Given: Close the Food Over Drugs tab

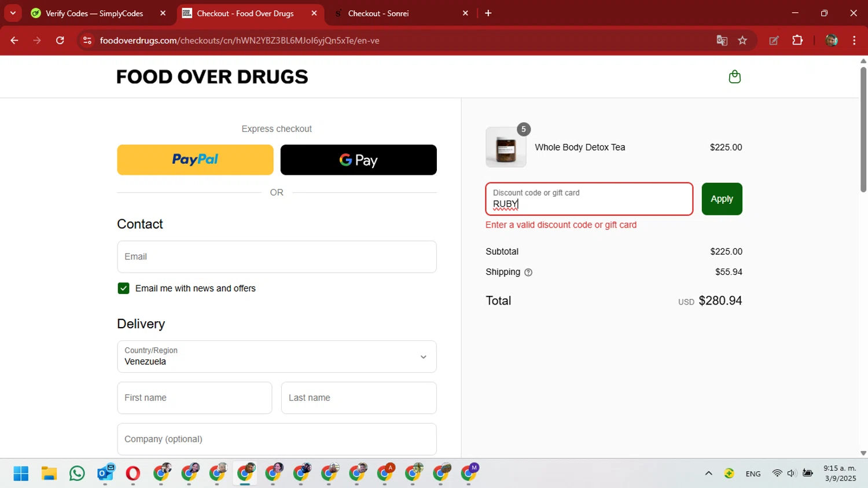Looking at the screenshot, I should coord(314,13).
